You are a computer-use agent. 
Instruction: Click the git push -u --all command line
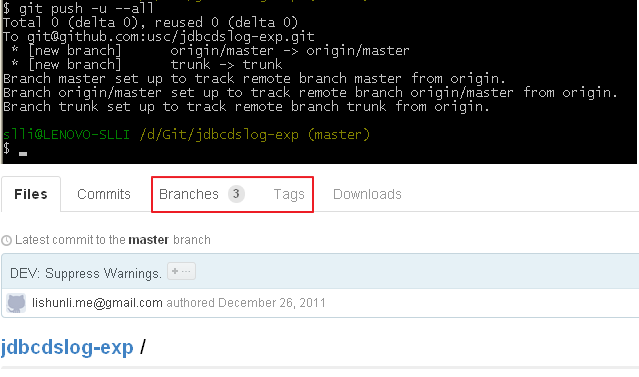pyautogui.click(x=78, y=8)
